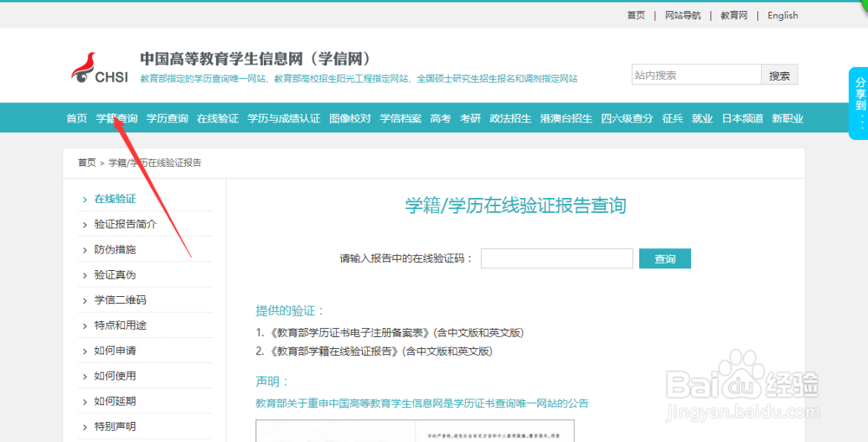This screenshot has height=442, width=868.
Task: Focus the 站内搜索 search field
Action: pyautogui.click(x=696, y=76)
